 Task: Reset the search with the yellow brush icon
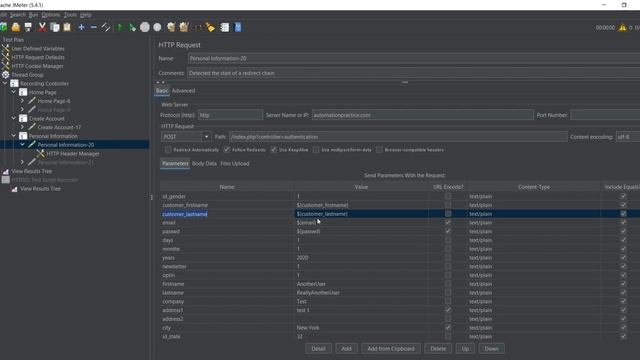coord(210,27)
